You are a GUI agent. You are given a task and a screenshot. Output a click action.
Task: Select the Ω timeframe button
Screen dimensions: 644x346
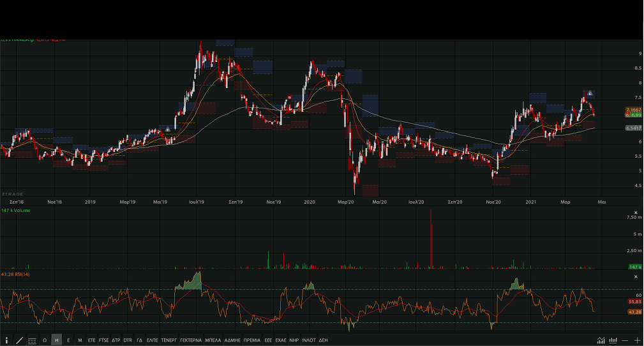[45, 340]
